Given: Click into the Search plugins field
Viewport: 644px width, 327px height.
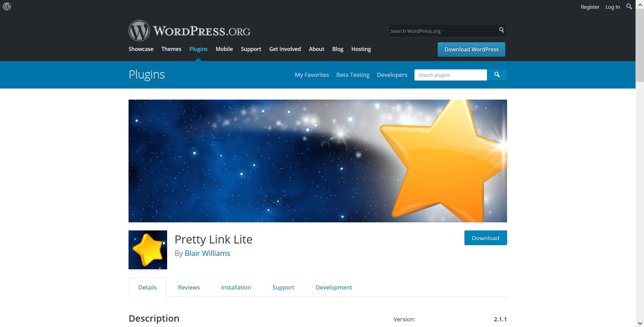Looking at the screenshot, I should tap(451, 75).
